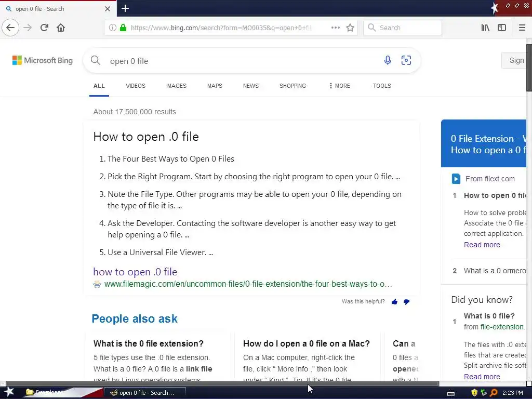
Task: Open 'how to open .0 file' link
Action: [x=135, y=272]
